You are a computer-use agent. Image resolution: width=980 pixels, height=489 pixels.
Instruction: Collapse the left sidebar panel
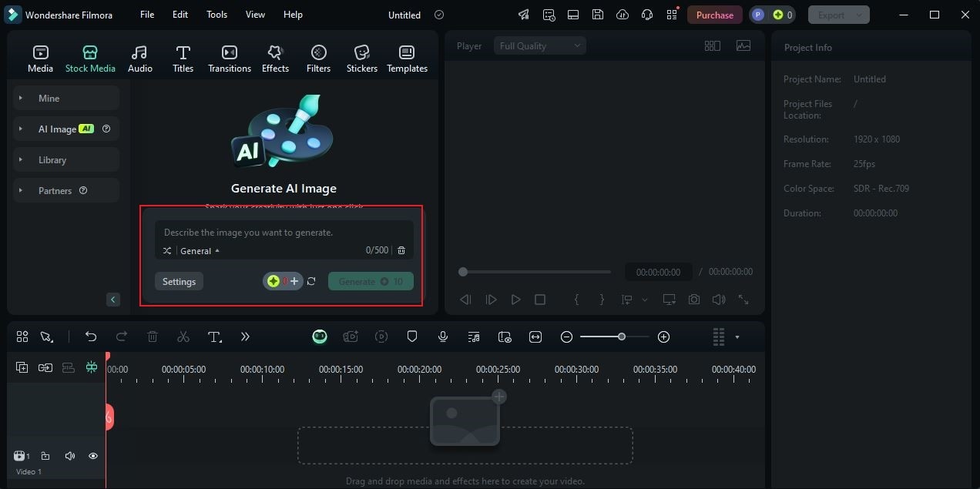tap(113, 300)
